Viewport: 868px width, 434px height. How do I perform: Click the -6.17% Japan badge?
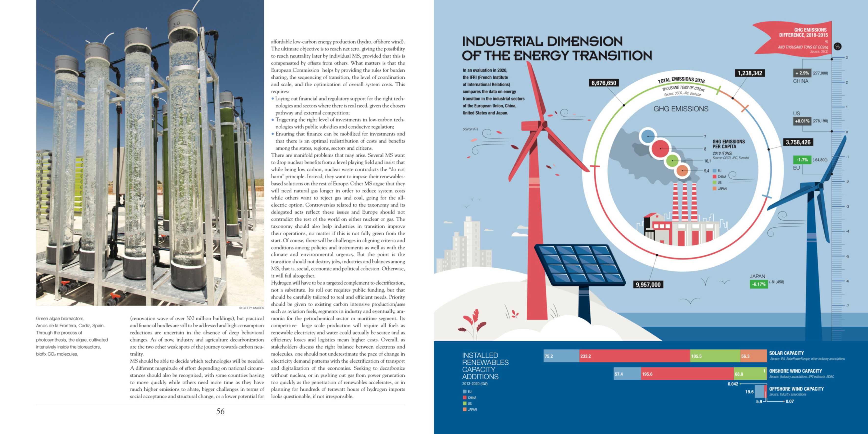coord(758,284)
